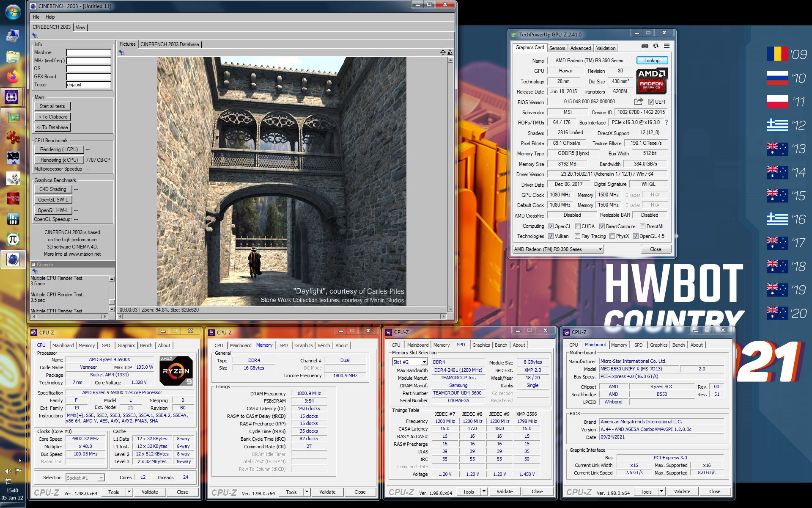Expand Tools dropdown arrow in CPU-Z SPD window
Image resolution: width=812 pixels, height=508 pixels.
coord(484,491)
